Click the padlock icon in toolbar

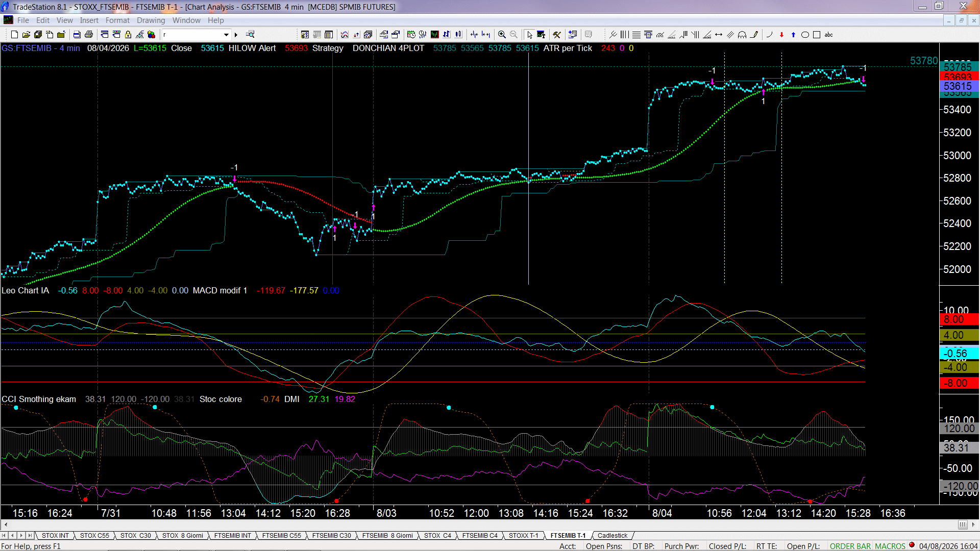(x=128, y=35)
